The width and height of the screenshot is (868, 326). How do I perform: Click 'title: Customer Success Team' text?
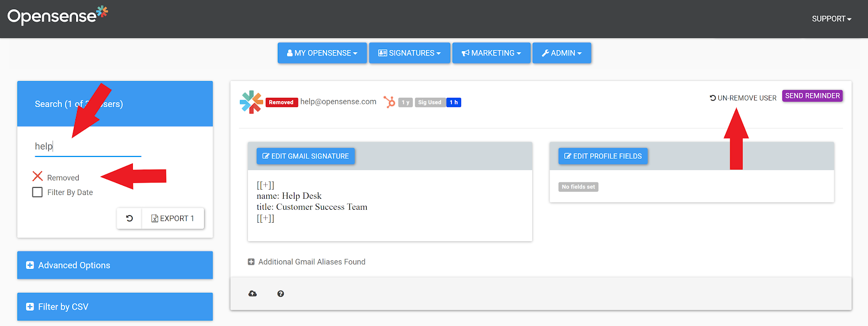pyautogui.click(x=312, y=206)
